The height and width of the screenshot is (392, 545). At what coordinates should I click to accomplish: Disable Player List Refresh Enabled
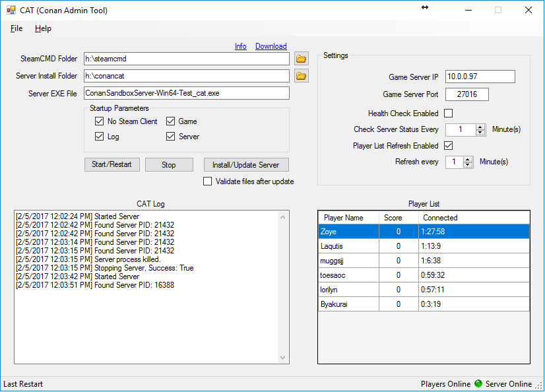pos(449,146)
